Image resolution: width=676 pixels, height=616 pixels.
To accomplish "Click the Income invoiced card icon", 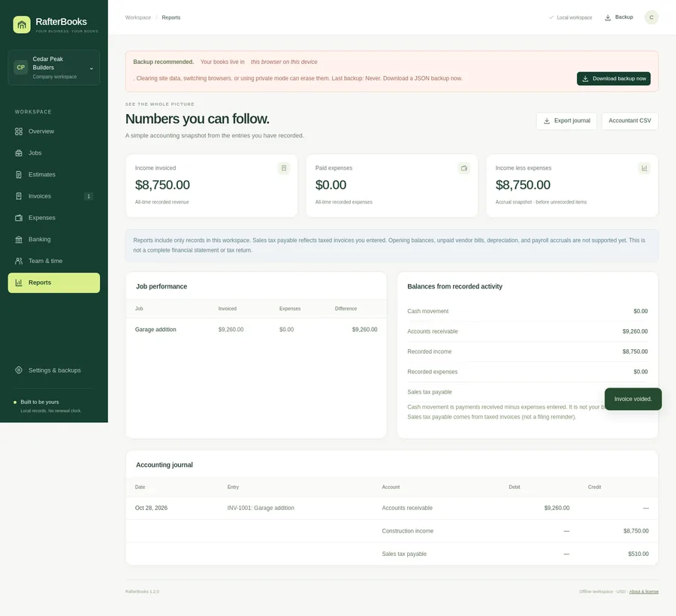I will [284, 168].
